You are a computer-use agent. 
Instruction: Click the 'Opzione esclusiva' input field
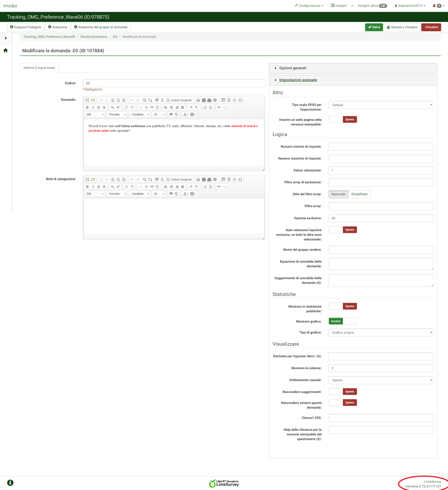[x=381, y=218]
